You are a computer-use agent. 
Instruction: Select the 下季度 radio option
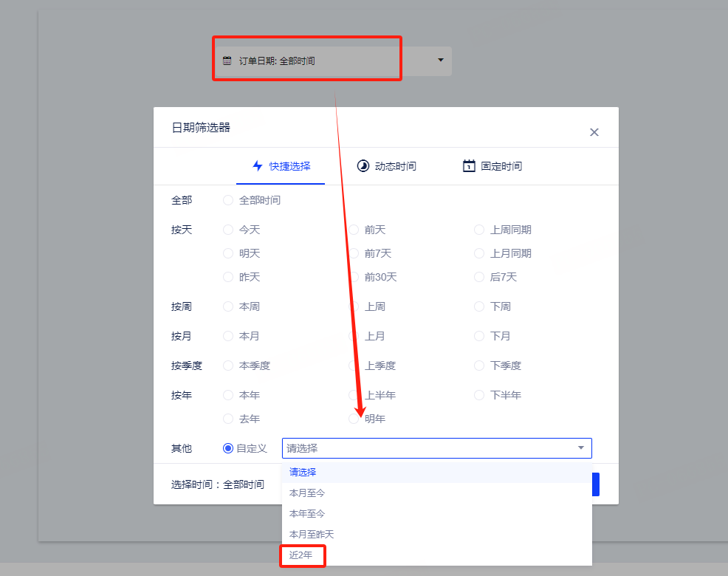click(x=479, y=366)
